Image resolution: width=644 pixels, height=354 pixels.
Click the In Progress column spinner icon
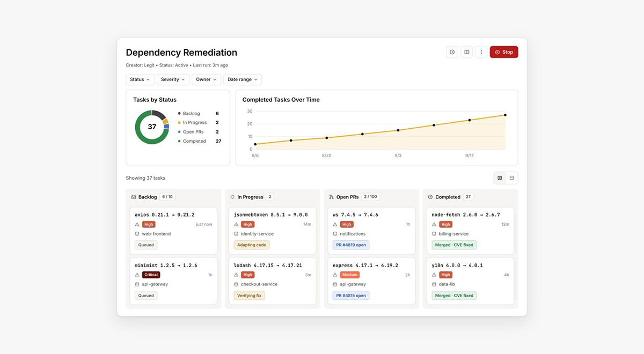click(232, 197)
